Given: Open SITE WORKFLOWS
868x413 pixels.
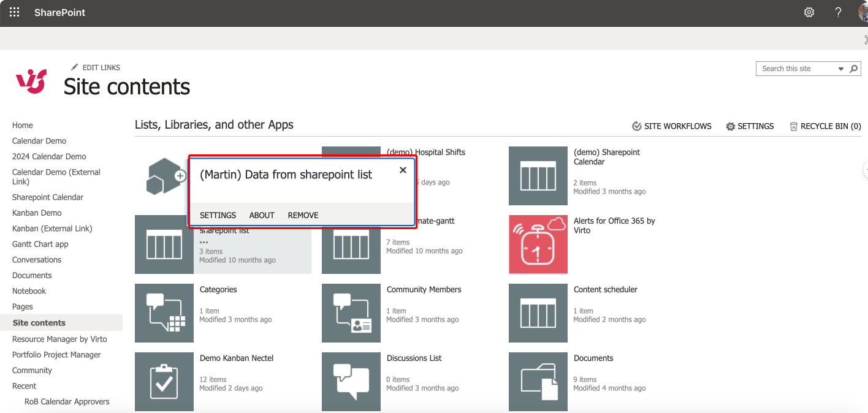Looking at the screenshot, I should (x=672, y=126).
